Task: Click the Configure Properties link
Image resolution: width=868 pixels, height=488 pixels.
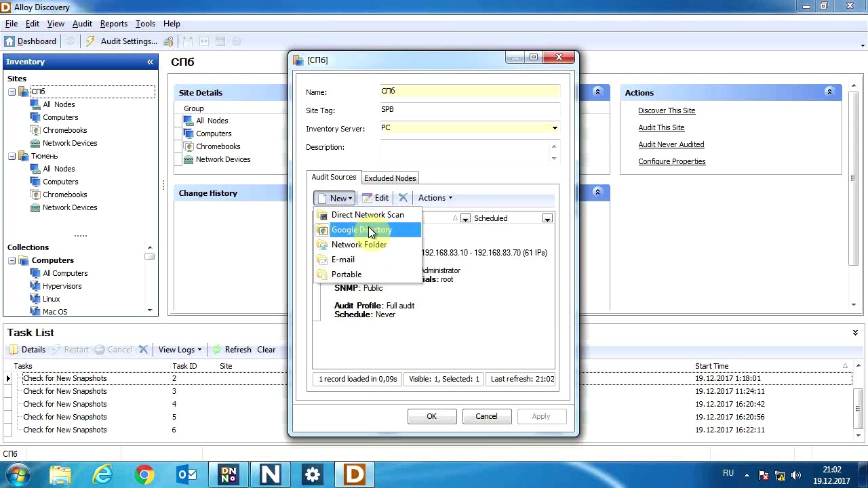Action: pyautogui.click(x=672, y=161)
